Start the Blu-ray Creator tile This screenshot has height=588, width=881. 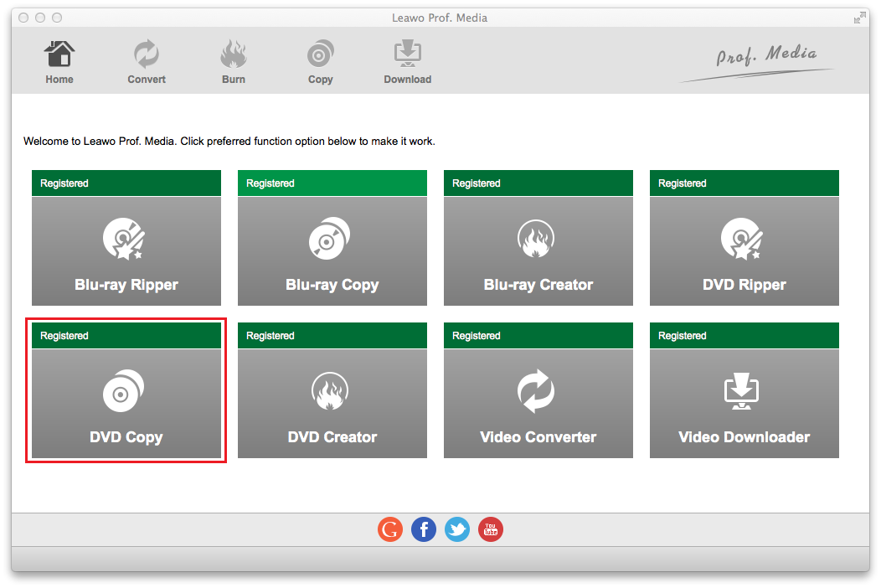click(538, 251)
